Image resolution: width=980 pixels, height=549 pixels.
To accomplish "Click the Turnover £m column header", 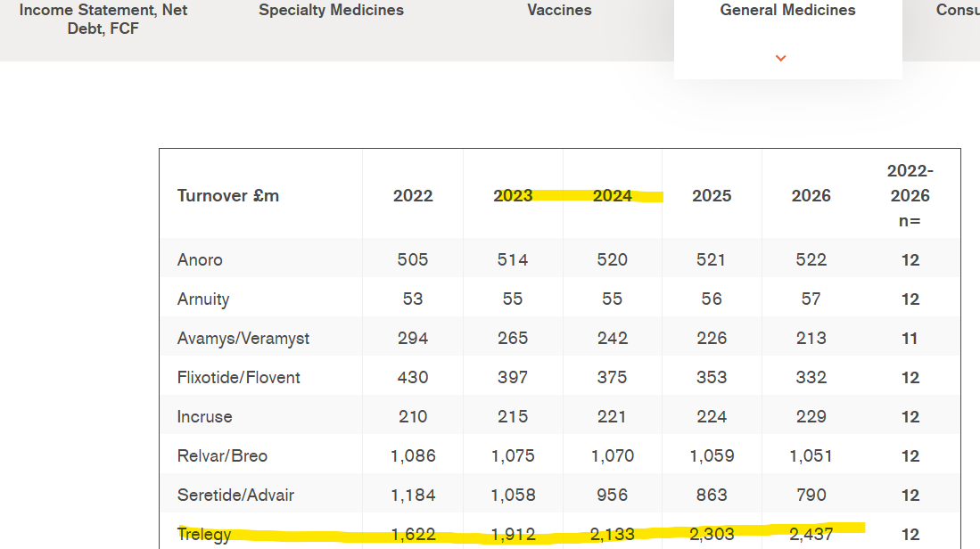I will (228, 195).
